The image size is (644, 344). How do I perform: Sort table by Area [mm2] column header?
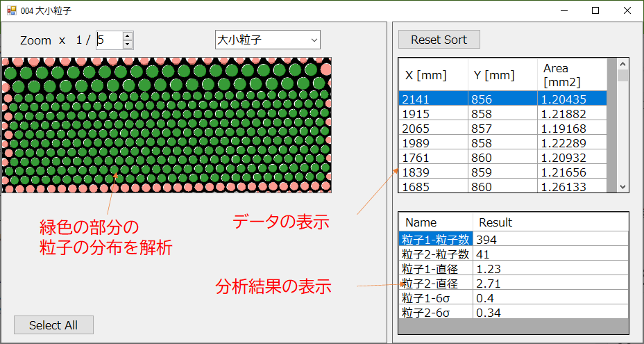coord(572,75)
